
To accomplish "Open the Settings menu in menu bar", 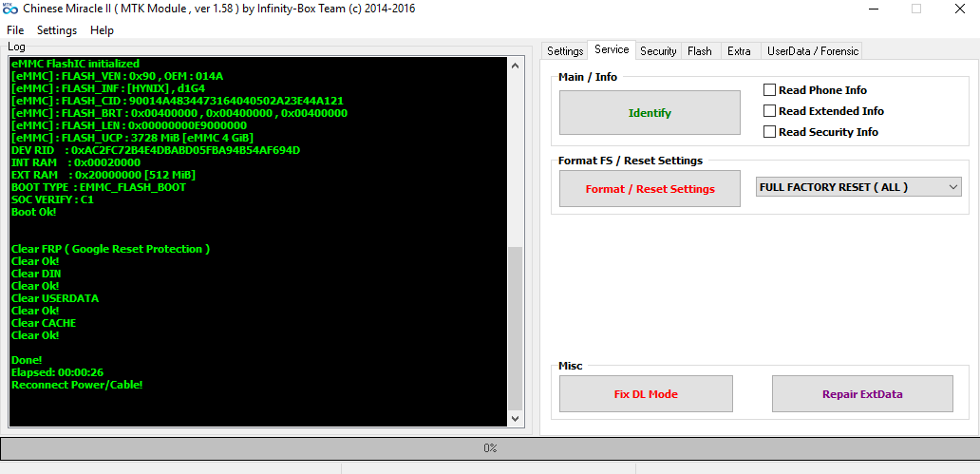I will (57, 30).
